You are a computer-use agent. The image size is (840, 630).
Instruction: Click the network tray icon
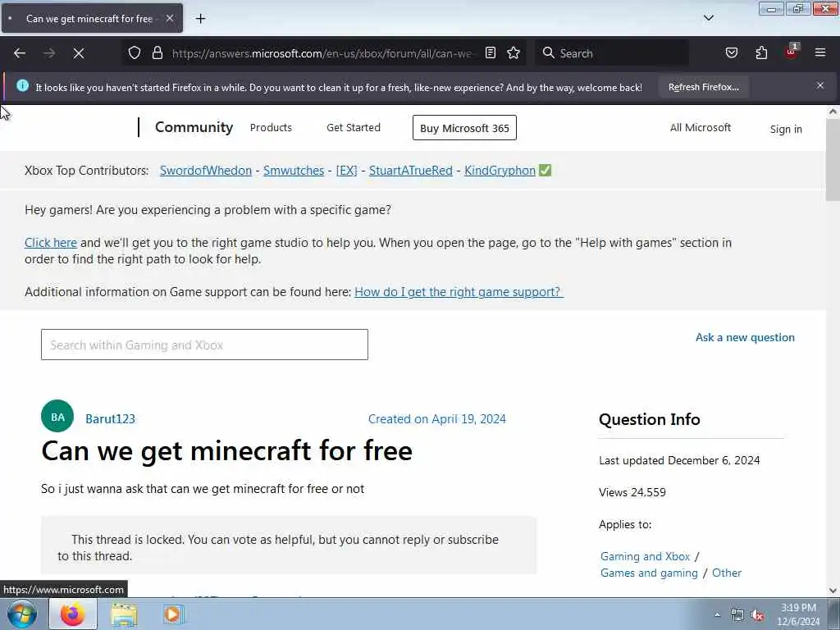tap(737, 615)
